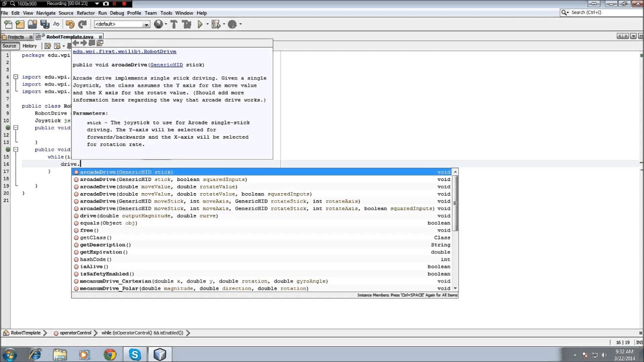Click the NetBeans cube taskbar icon
The image size is (644, 362).
tap(159, 355)
